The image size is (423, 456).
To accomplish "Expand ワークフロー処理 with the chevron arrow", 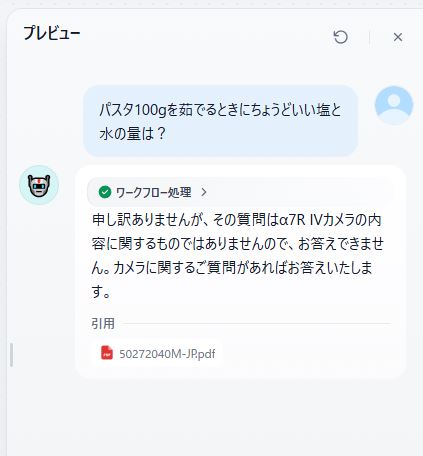I will pyautogui.click(x=204, y=192).
